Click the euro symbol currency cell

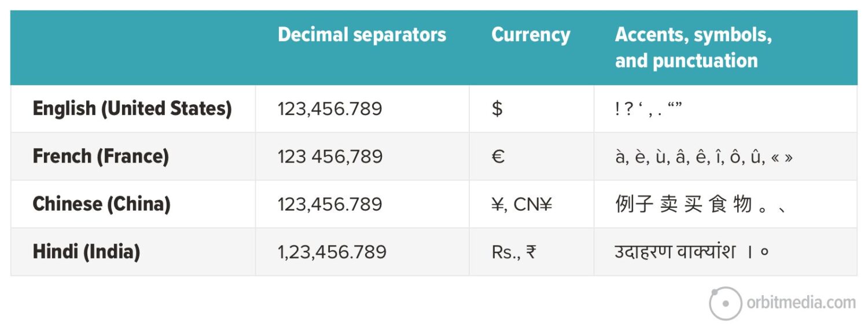[x=498, y=157]
